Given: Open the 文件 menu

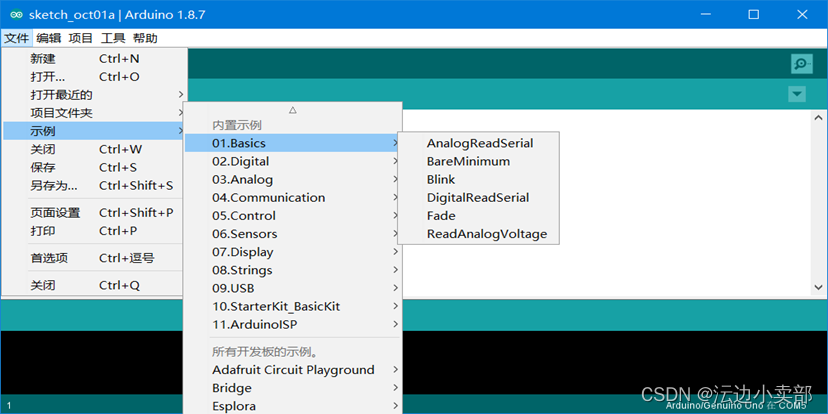Looking at the screenshot, I should 16,38.
